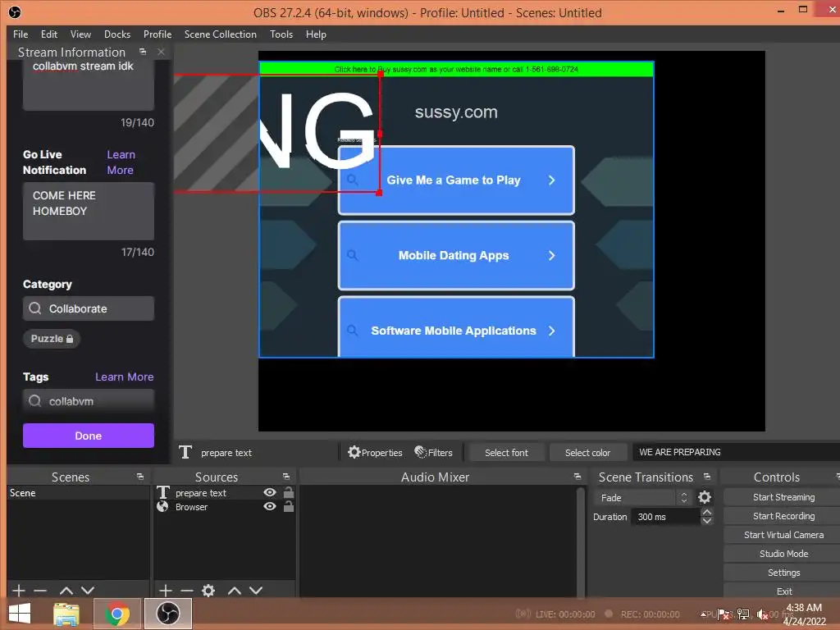Open the Fade transition dropdown
840x630 pixels.
click(643, 498)
